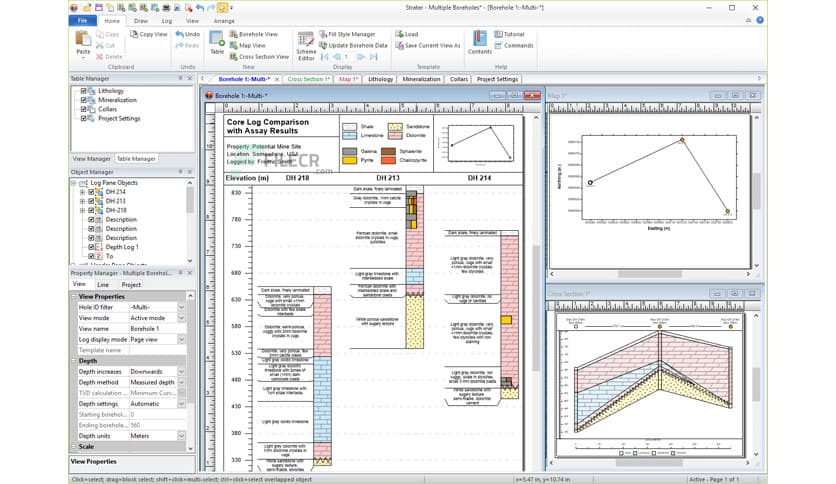This screenshot has width=836, height=484.
Task: Create a new Table from the ribbon
Action: point(217,42)
